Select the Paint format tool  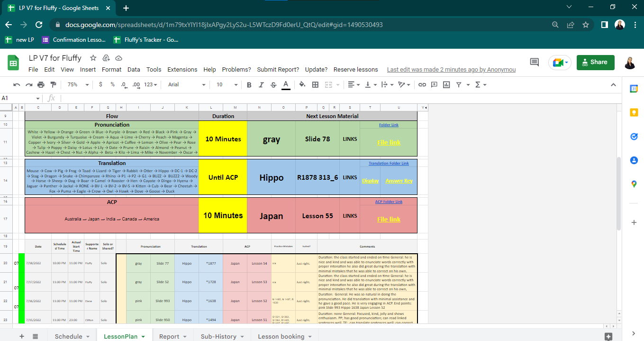click(x=53, y=84)
